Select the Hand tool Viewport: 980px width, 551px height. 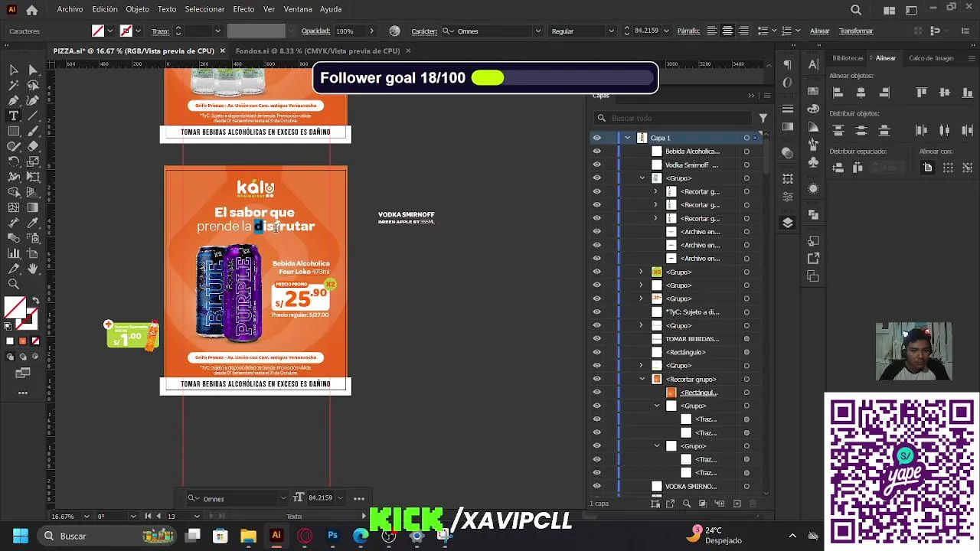(x=33, y=269)
